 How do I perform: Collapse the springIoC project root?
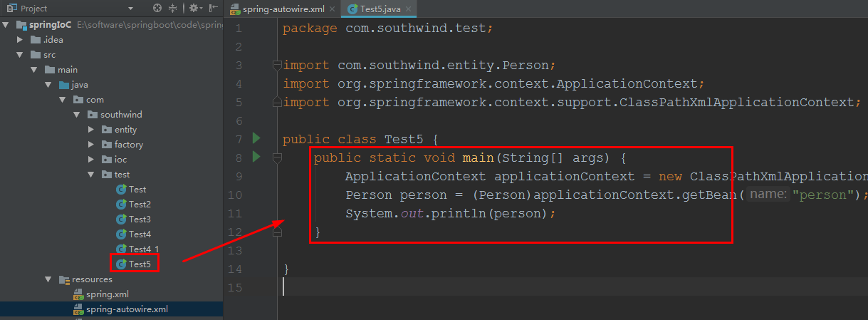(6, 24)
